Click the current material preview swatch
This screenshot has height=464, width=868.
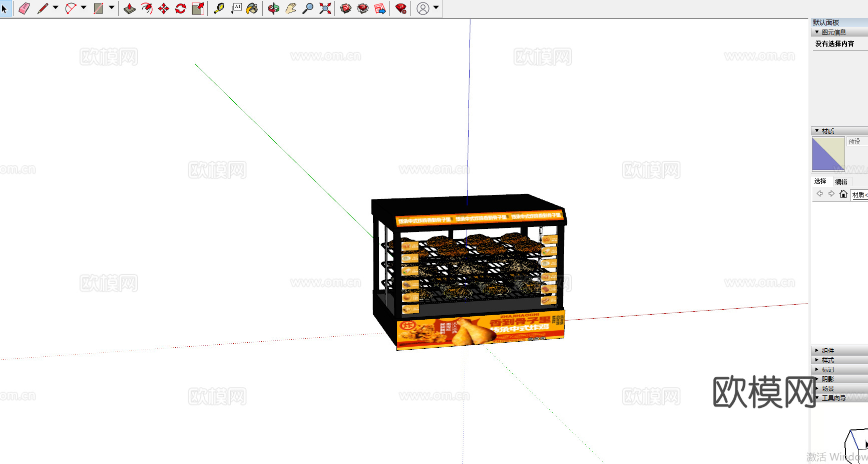[x=828, y=154]
